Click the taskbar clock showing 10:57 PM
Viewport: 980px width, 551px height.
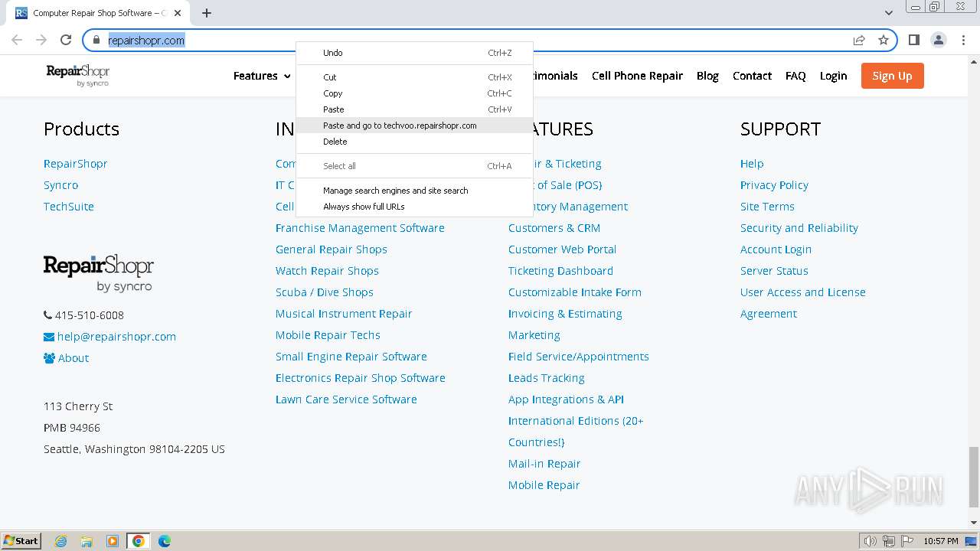(x=940, y=541)
